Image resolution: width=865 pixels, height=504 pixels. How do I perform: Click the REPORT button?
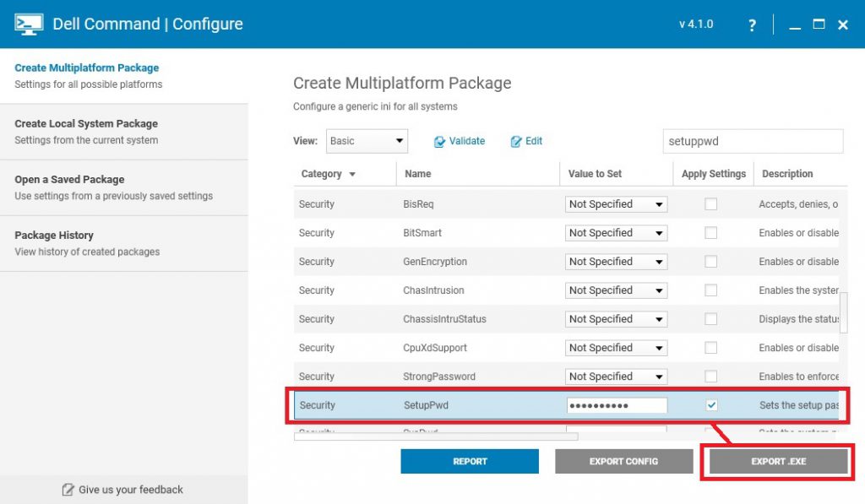470,461
